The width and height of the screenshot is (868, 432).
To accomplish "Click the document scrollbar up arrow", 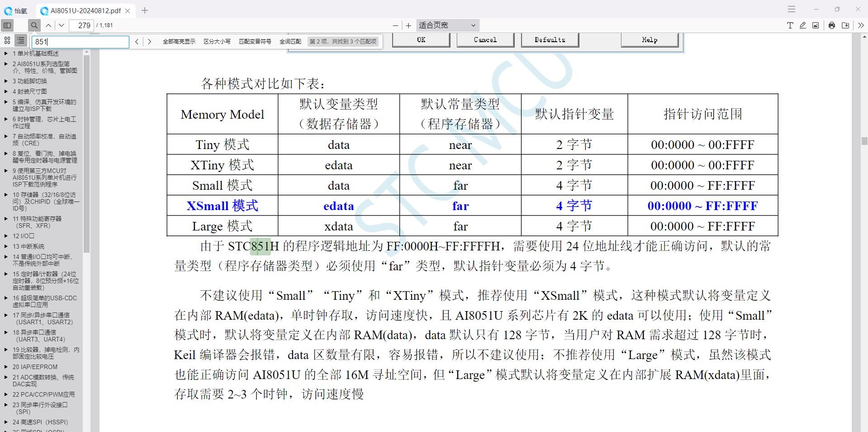I will 864,36.
